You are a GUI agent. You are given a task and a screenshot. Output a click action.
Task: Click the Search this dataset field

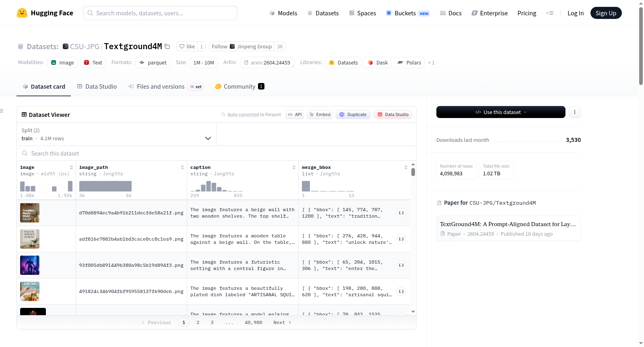tap(217, 153)
